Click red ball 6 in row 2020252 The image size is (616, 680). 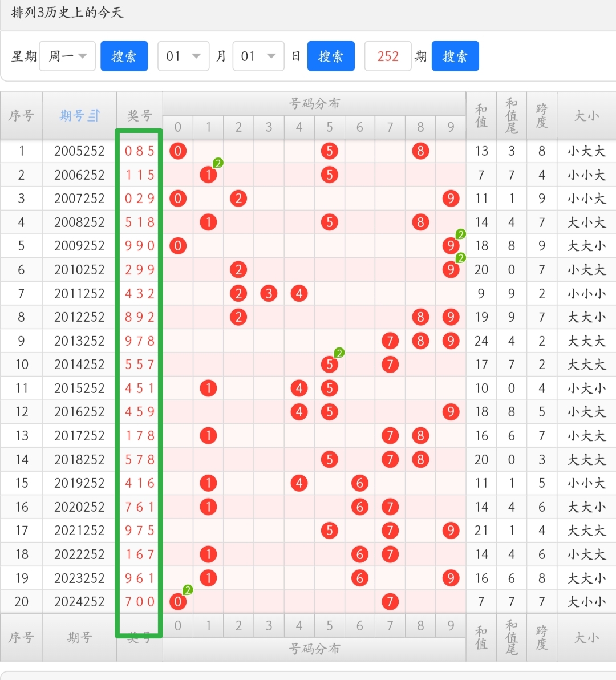pos(360,507)
